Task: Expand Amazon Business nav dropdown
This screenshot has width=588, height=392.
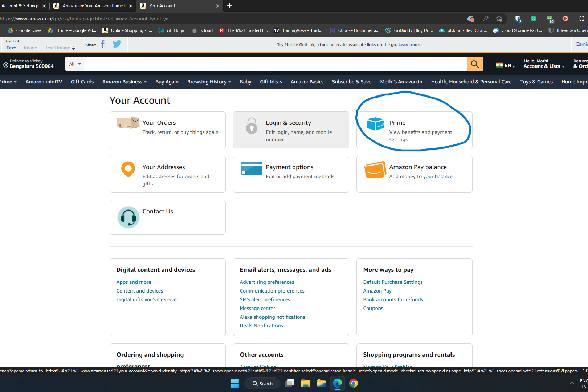Action: pyautogui.click(x=124, y=82)
